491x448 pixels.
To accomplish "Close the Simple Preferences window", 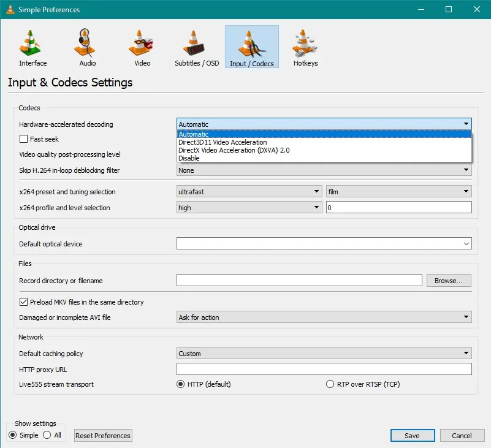I will (x=477, y=9).
